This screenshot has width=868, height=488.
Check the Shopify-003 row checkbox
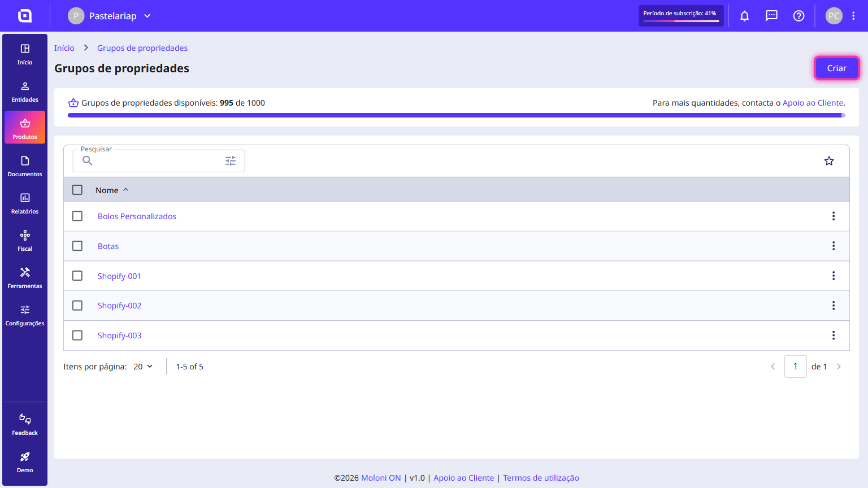click(77, 335)
